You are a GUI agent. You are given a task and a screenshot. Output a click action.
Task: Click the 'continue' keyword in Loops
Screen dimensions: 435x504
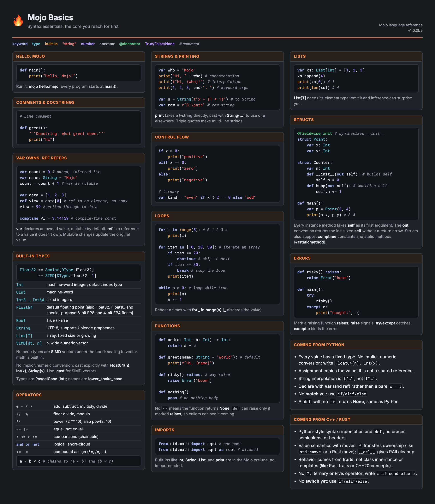point(186,259)
